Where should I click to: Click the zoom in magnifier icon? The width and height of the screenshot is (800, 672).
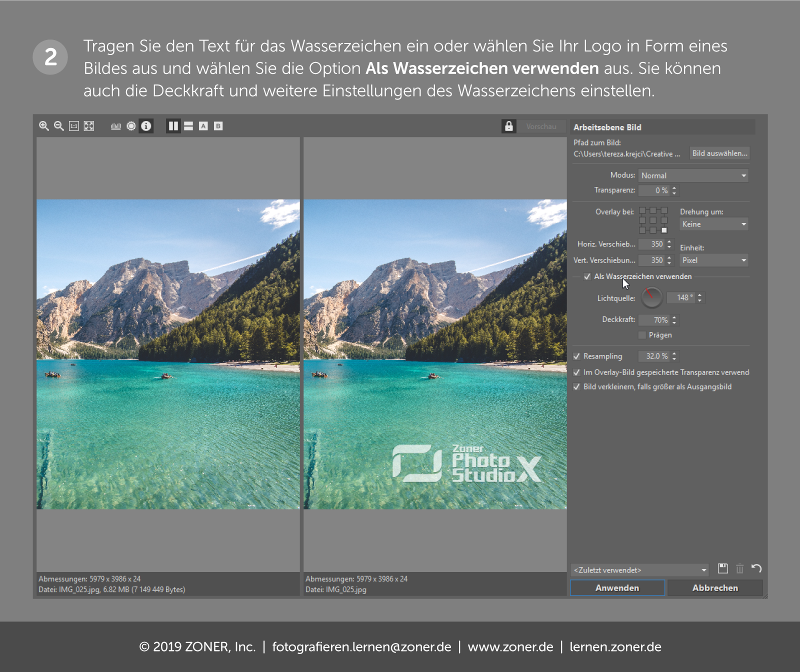tap(44, 126)
